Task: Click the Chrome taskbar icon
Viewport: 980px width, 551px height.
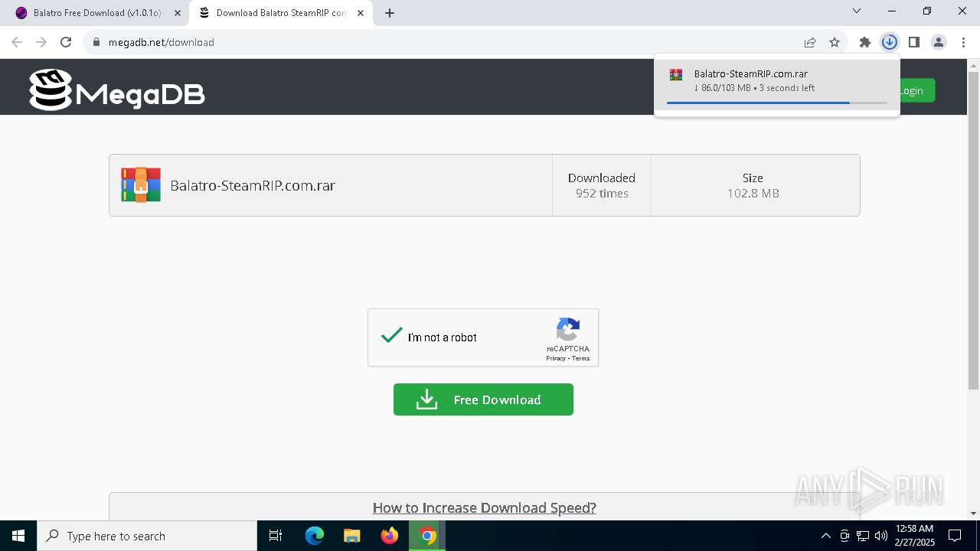Action: (428, 536)
